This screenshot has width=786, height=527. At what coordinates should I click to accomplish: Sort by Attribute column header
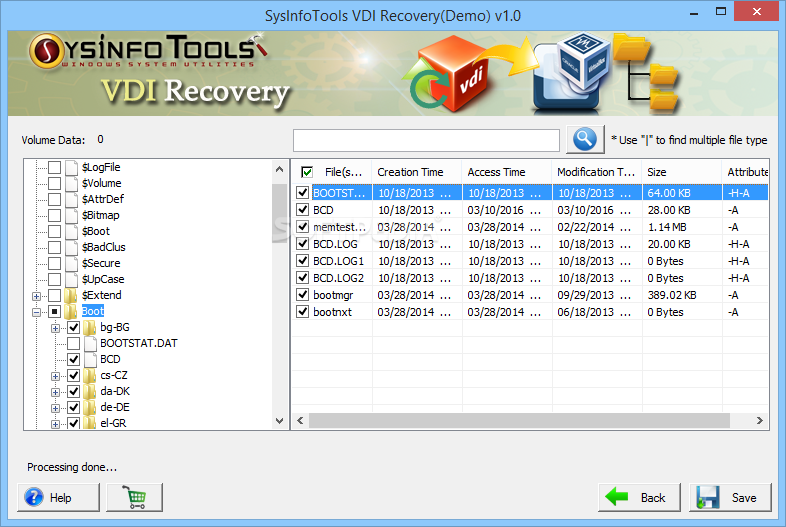tap(746, 172)
